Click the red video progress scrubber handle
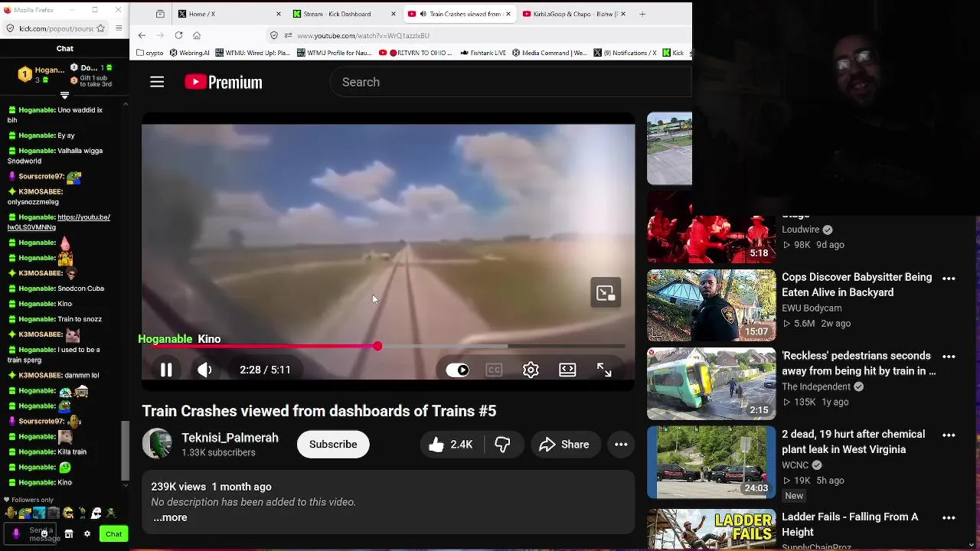Image resolution: width=980 pixels, height=551 pixels. [x=377, y=347]
